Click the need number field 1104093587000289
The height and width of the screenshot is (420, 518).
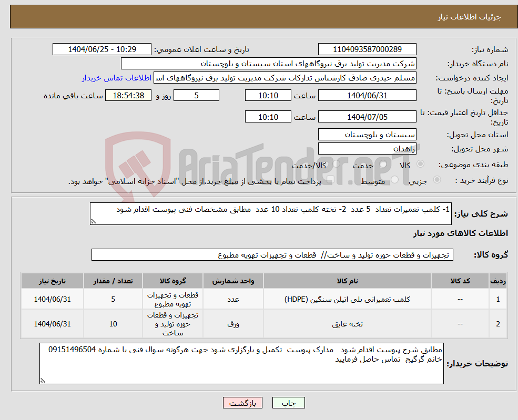click(x=367, y=49)
